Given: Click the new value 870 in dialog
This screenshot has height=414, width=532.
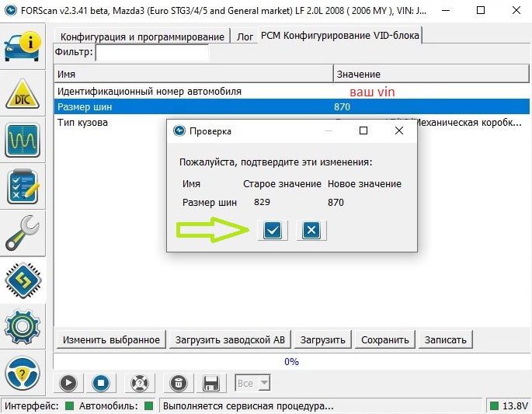Looking at the screenshot, I should click(336, 203).
